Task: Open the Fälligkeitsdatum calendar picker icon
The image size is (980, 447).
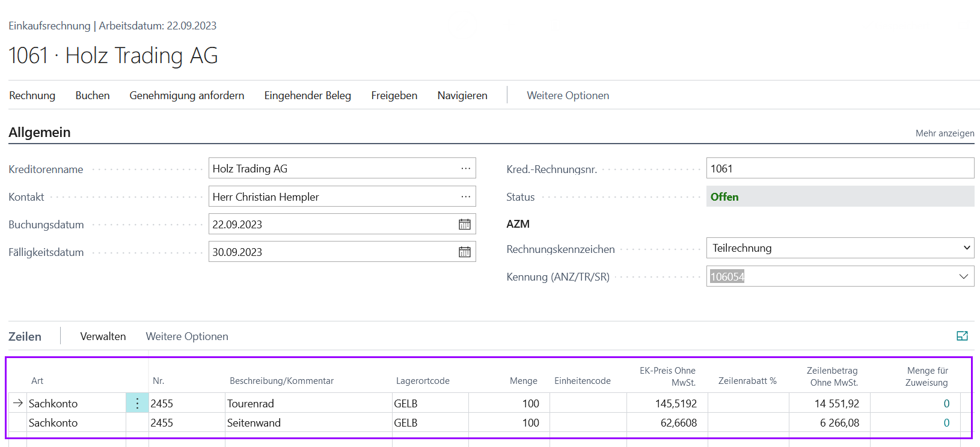Action: (465, 252)
